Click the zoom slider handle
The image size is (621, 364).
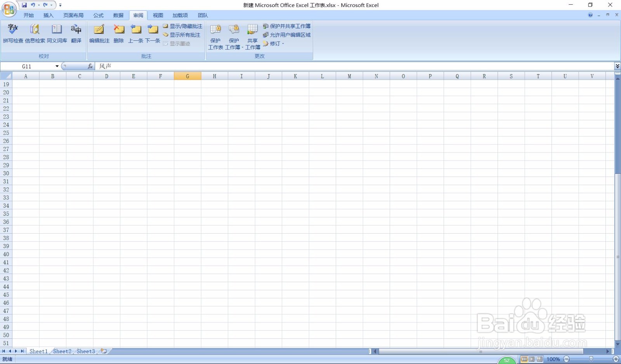(x=591, y=359)
